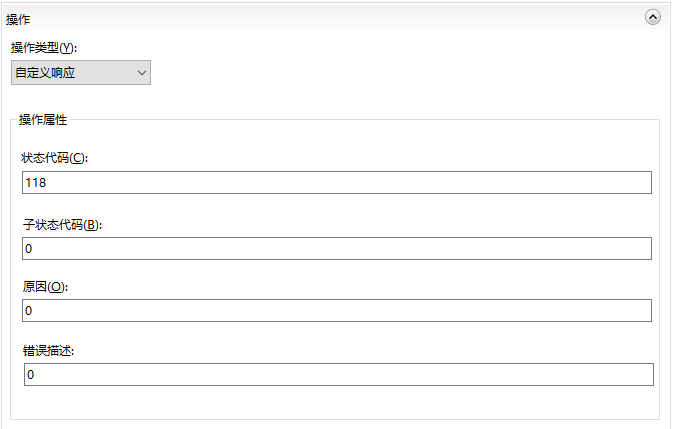
Task: Focus the 子状态代码 input field
Action: (x=337, y=248)
